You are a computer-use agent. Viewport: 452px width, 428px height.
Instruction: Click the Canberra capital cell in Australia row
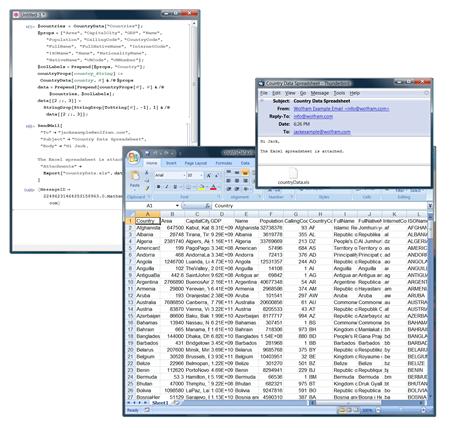point(197,302)
